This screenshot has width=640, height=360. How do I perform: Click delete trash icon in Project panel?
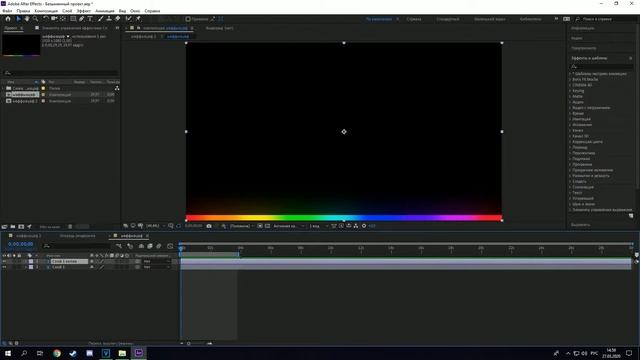pos(70,227)
